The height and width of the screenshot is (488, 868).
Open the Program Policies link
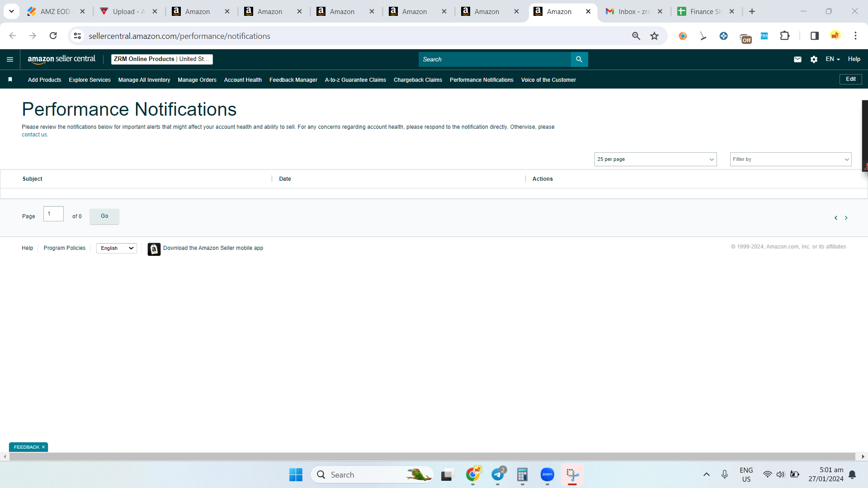click(x=65, y=248)
